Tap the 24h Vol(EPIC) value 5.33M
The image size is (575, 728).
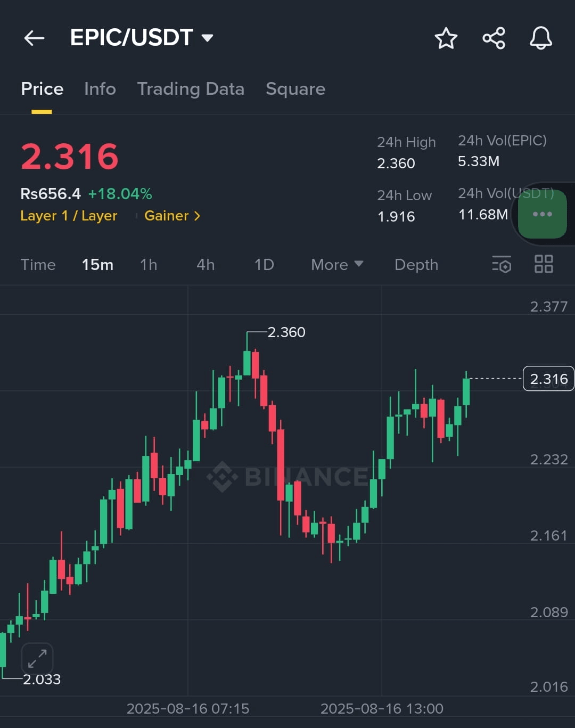click(479, 161)
